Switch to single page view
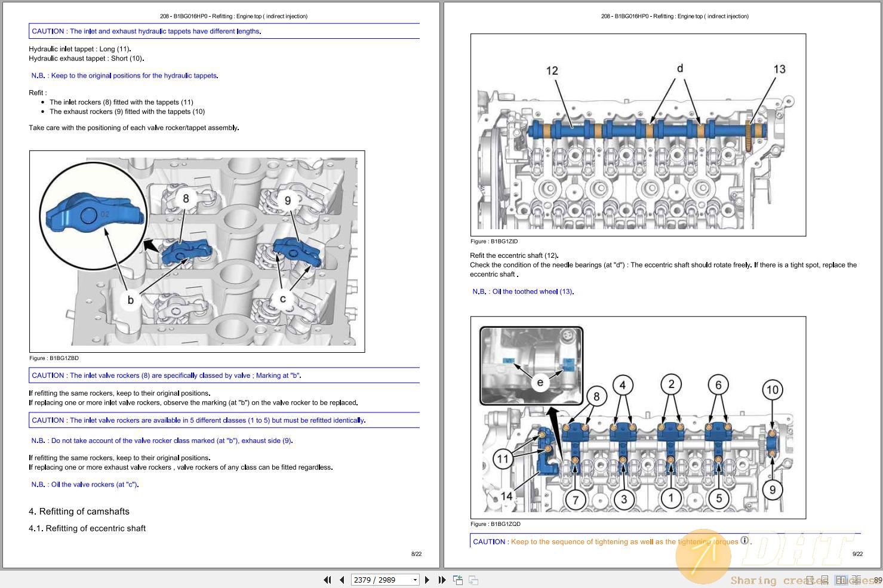This screenshot has width=883, height=588. pos(810,580)
